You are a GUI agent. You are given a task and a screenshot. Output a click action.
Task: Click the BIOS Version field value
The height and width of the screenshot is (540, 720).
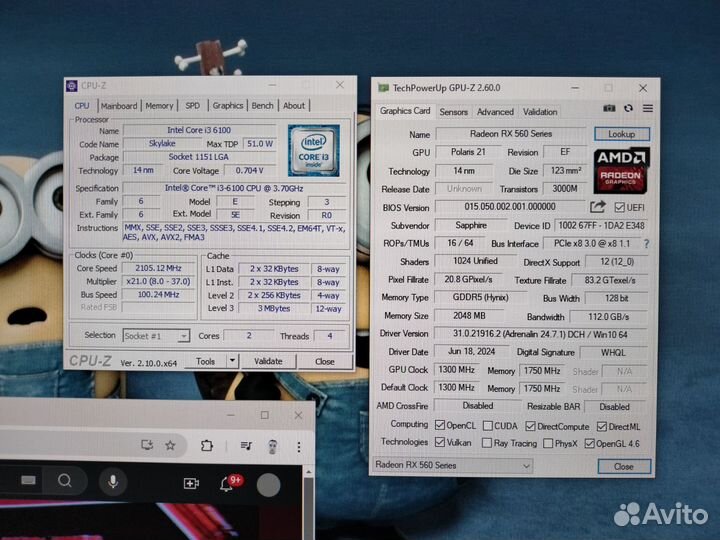[510, 207]
